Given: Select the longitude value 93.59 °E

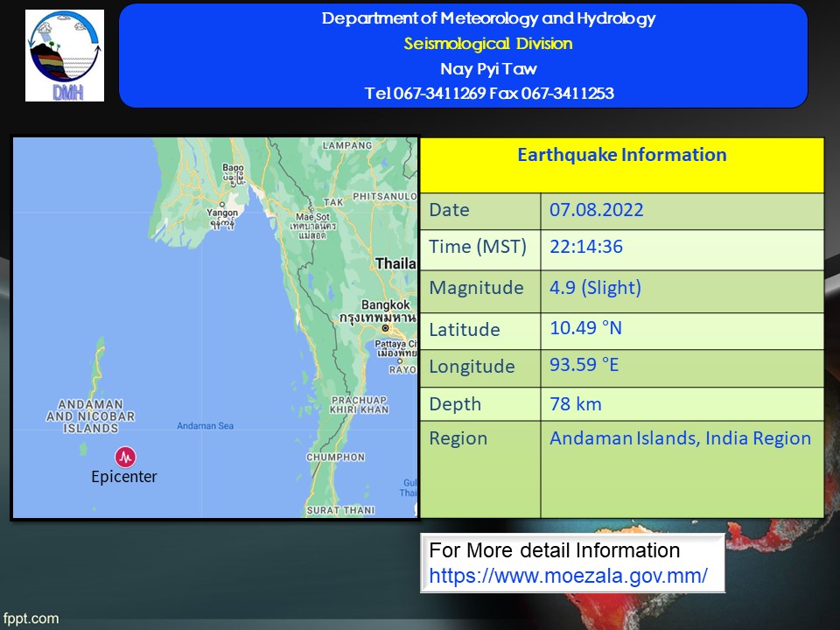Looking at the screenshot, I should coord(584,365).
